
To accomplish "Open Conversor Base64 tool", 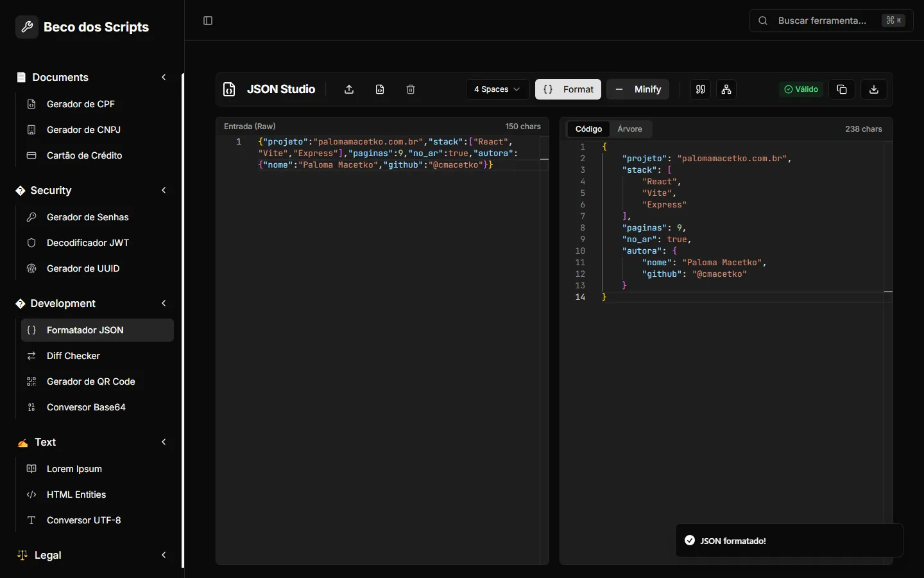I will [98, 407].
